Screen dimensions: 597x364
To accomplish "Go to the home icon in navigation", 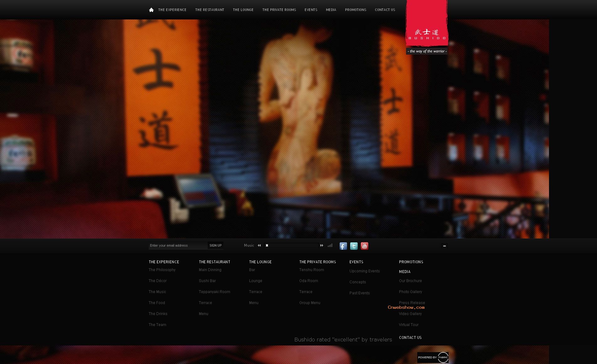I will [x=151, y=10].
